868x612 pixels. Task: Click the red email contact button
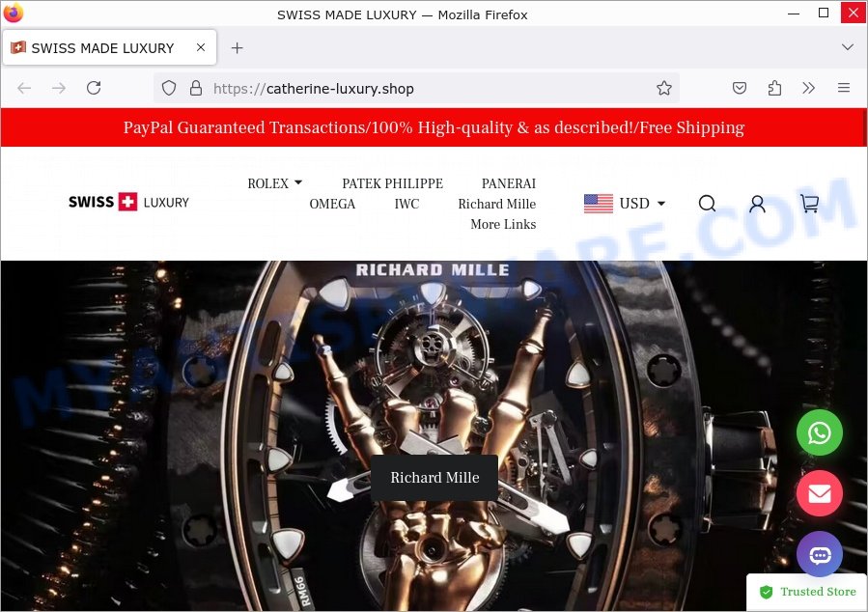pos(820,493)
